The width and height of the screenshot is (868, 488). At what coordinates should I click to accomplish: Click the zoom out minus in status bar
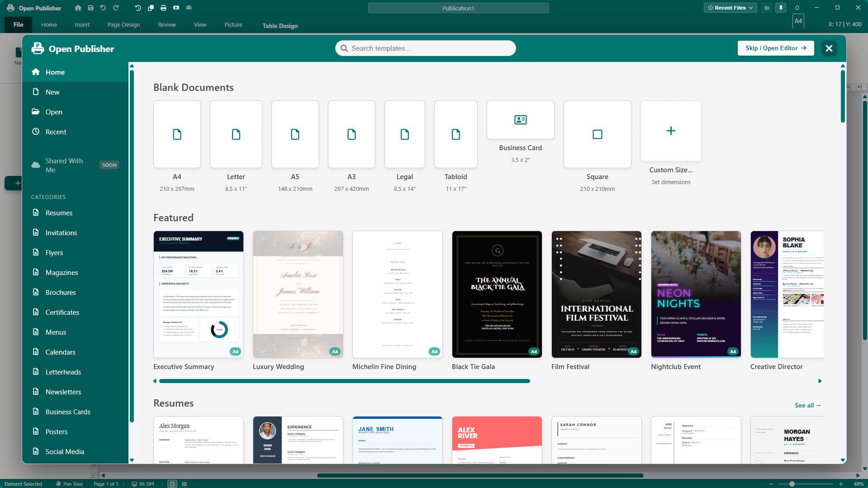pos(771,484)
